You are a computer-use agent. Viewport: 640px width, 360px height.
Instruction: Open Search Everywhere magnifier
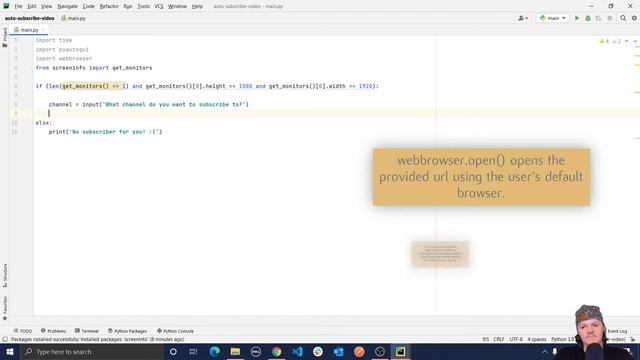point(623,18)
